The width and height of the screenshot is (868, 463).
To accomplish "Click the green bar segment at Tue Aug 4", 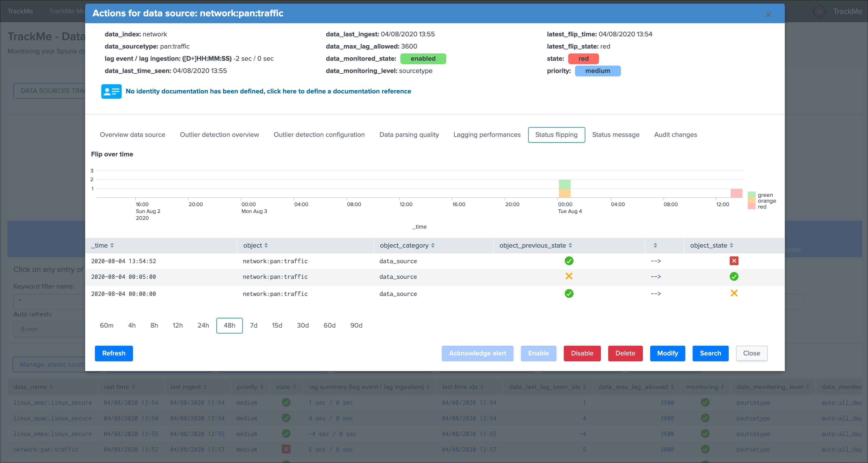I will pyautogui.click(x=565, y=184).
